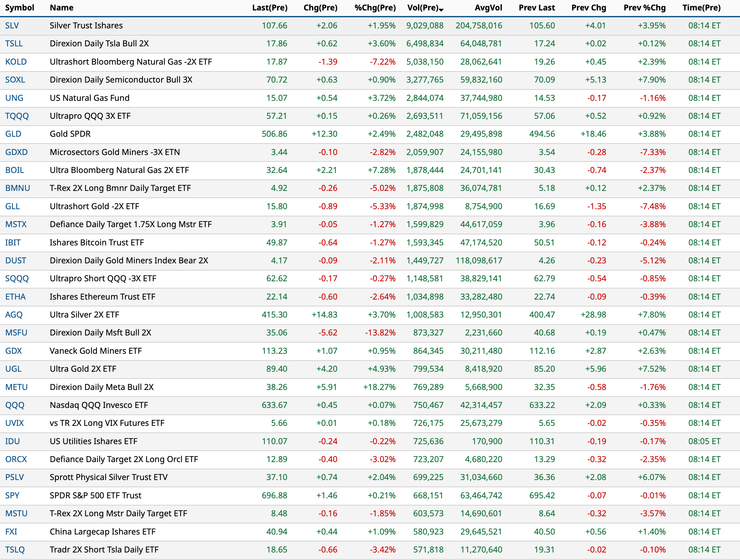Click the SPY ticker link
Viewport: 740px width, 560px height.
(x=12, y=495)
